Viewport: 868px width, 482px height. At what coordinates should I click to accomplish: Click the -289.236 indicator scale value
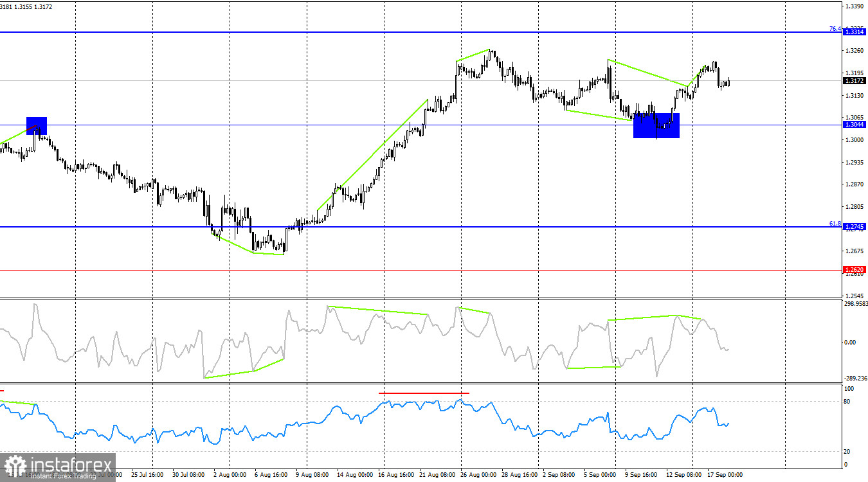[x=855, y=379]
